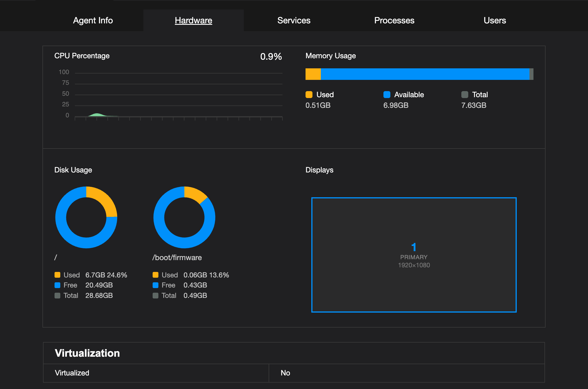
Task: Click the 0.43GB free value
Action: (x=195, y=285)
